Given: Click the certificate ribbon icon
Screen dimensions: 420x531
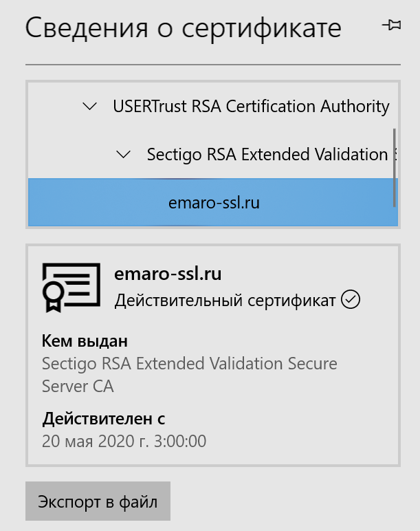Looking at the screenshot, I should [x=71, y=288].
